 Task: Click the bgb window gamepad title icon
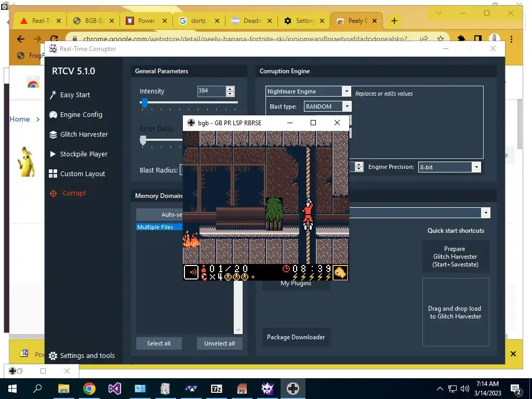(x=191, y=123)
